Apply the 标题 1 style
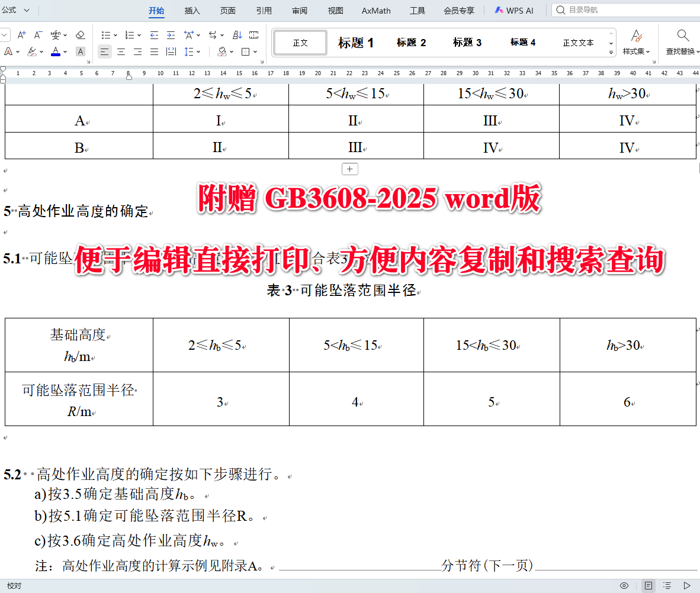The height and width of the screenshot is (593, 700). pyautogui.click(x=355, y=42)
